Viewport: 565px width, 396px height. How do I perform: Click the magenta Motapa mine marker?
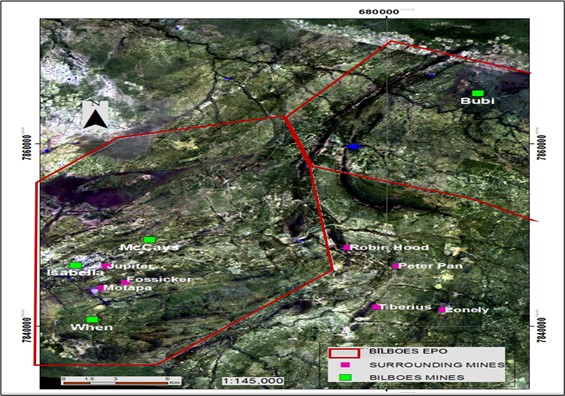[101, 288]
